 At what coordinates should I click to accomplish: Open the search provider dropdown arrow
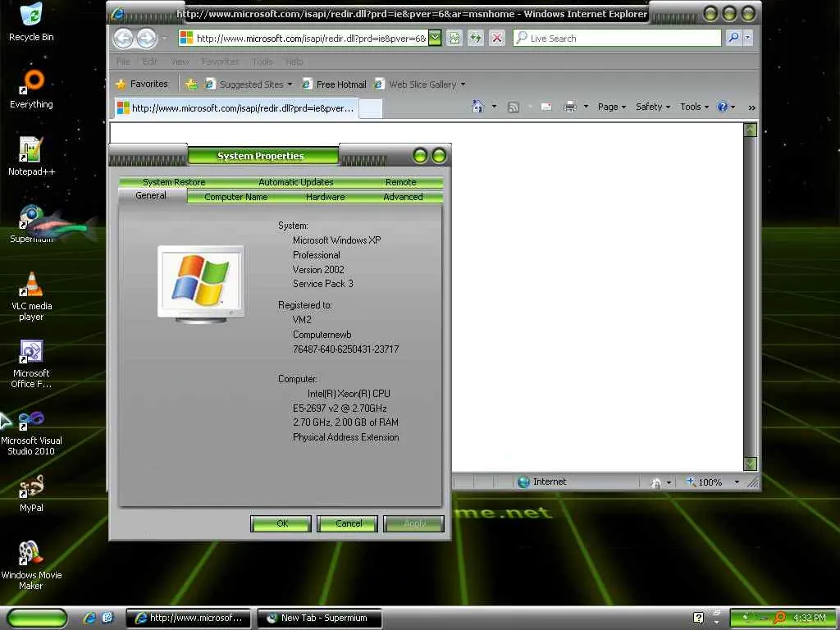click(748, 38)
